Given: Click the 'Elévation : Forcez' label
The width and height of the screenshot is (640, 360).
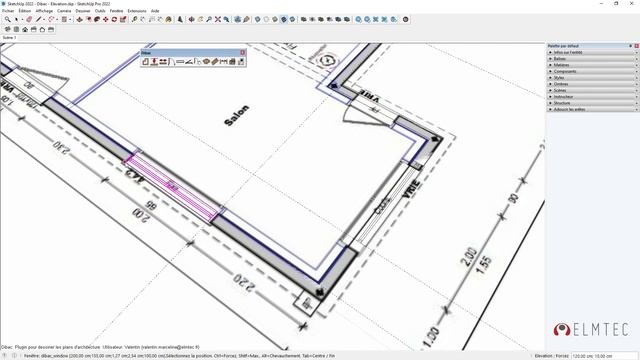Looking at the screenshot, I should (x=551, y=356).
